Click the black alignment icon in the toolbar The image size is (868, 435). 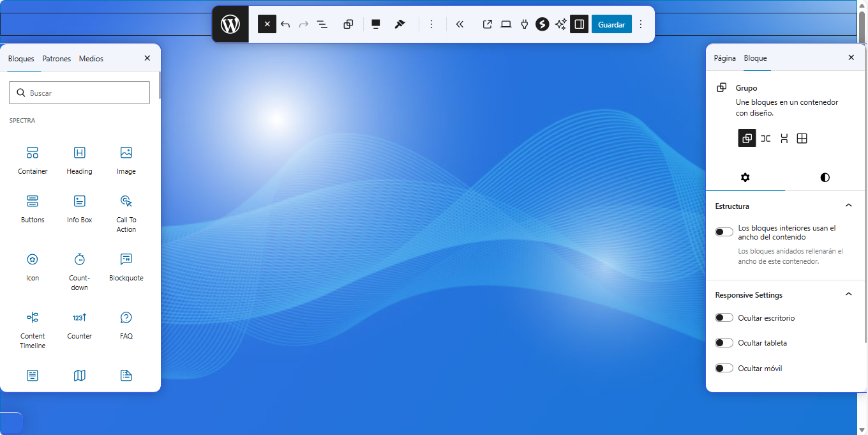pos(376,24)
